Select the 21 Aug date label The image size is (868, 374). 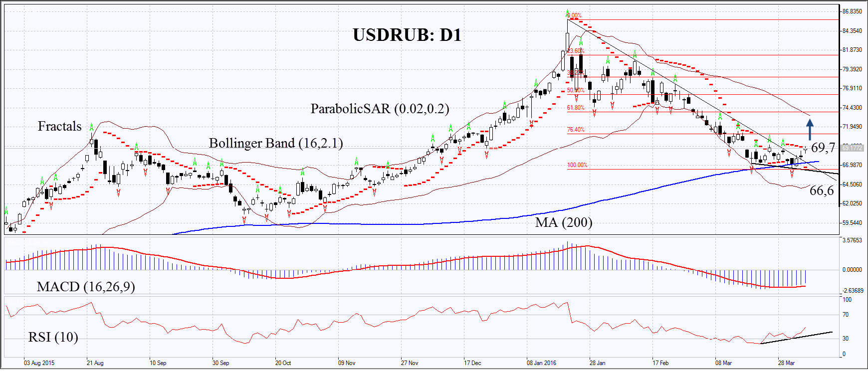95,363
